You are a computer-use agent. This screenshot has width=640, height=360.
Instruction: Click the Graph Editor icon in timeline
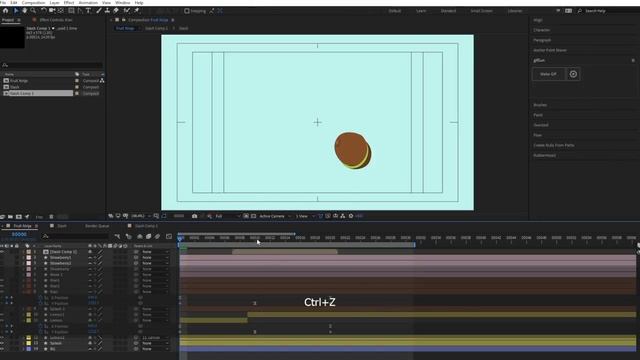pos(169,236)
